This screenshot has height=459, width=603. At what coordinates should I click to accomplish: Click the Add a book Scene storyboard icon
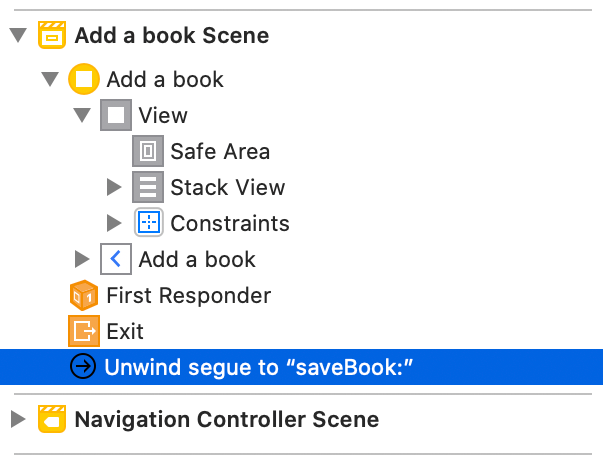[52, 37]
